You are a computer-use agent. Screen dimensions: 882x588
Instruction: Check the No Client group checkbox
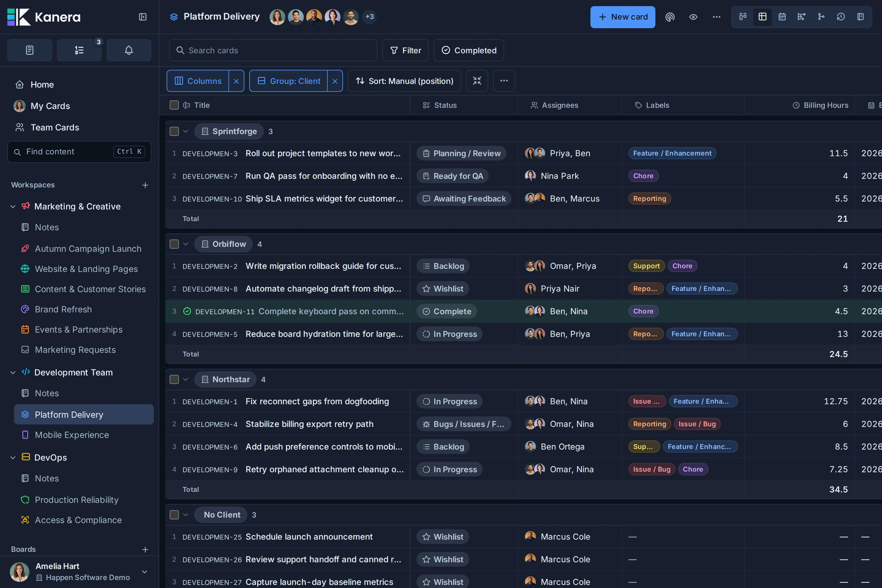pos(174,515)
